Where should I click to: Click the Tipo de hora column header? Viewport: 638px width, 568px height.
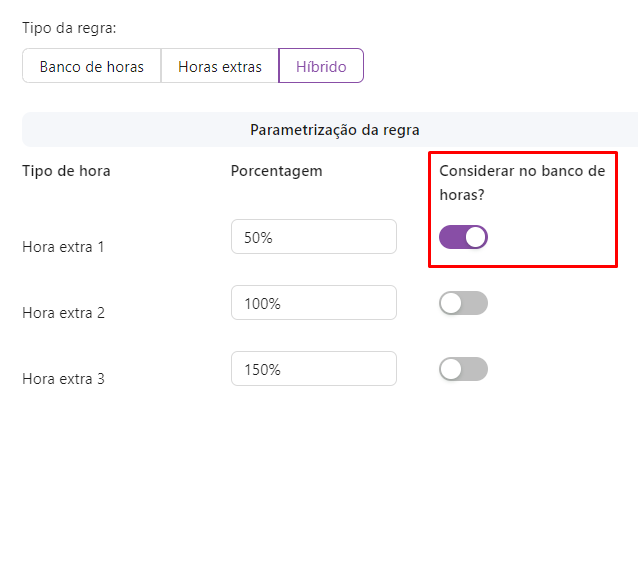point(66,171)
